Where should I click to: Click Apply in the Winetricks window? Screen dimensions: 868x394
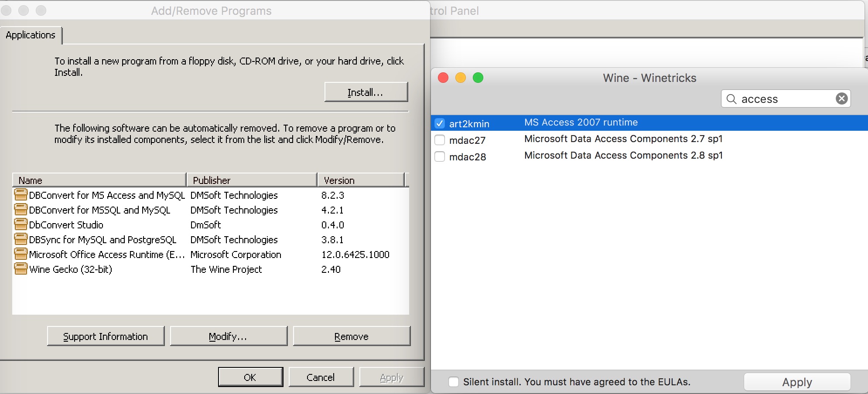click(797, 382)
